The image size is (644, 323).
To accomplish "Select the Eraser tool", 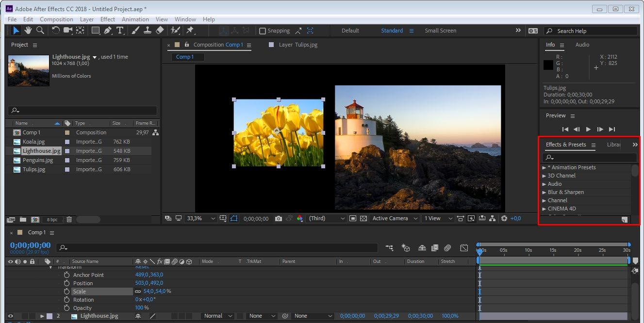I will tap(160, 31).
